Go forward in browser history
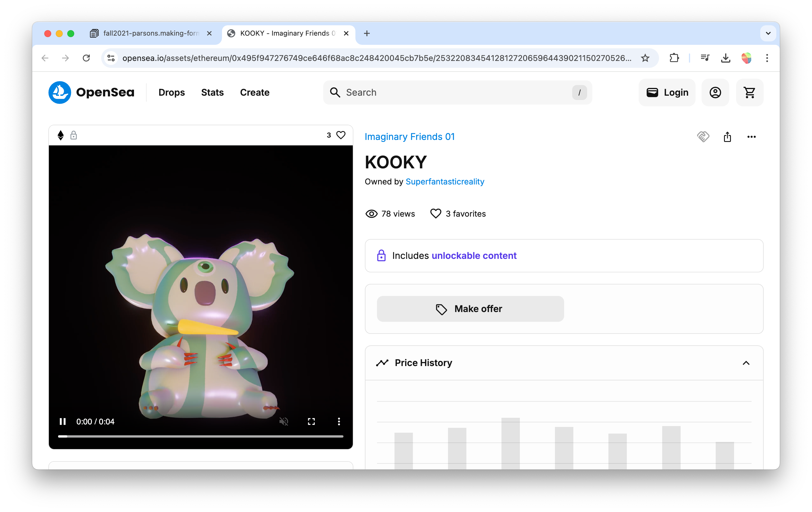The height and width of the screenshot is (512, 812). pyautogui.click(x=66, y=58)
